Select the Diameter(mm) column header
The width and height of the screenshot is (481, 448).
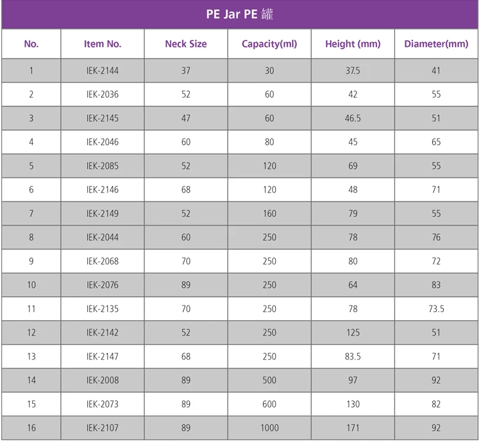(x=436, y=44)
